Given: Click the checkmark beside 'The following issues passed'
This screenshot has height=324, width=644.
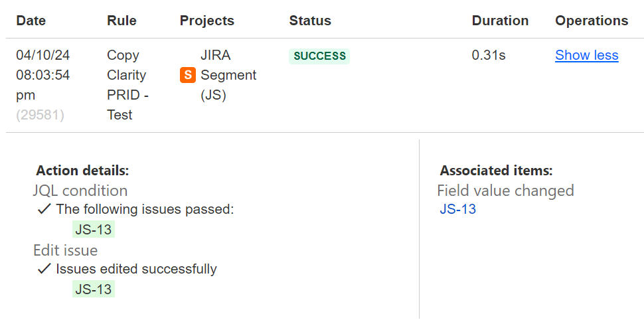Looking at the screenshot, I should pos(44,209).
